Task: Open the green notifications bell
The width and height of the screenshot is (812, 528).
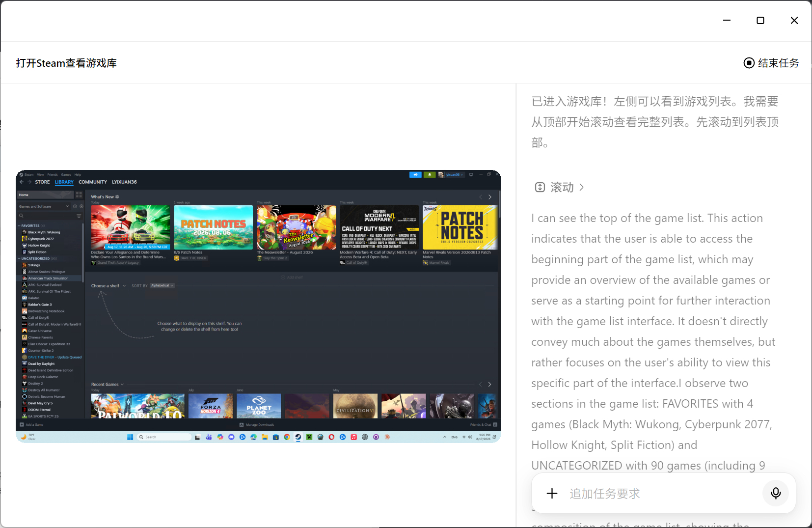Action: pos(430,174)
